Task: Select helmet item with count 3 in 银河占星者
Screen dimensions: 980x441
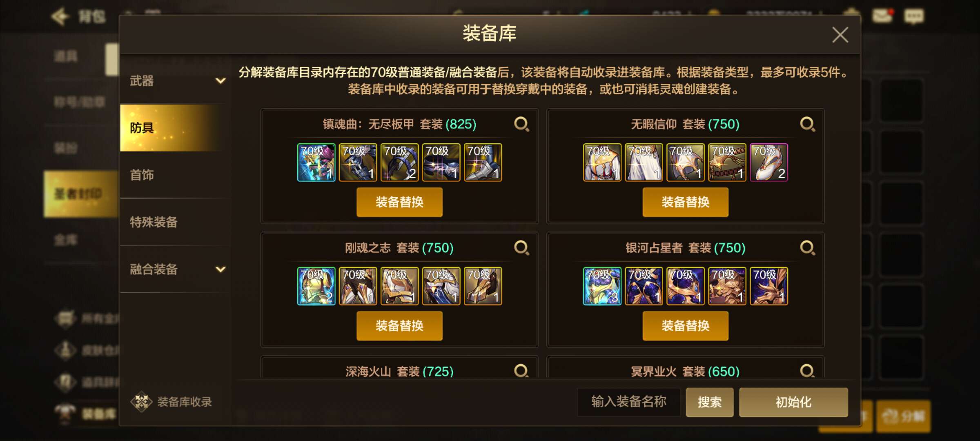Action: pos(602,286)
